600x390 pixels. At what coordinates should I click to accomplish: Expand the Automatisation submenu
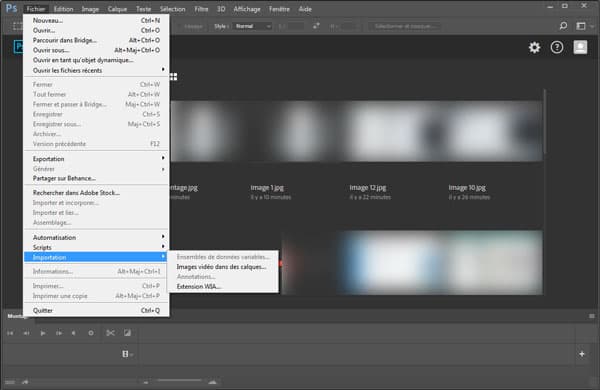96,237
